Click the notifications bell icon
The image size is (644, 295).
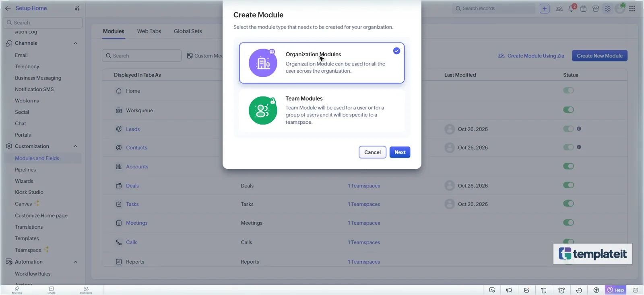pos(572,8)
